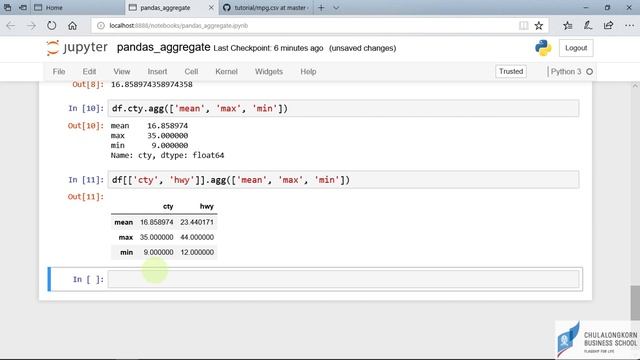The height and width of the screenshot is (360, 640).
Task: Click the mean row label in table
Action: tap(123, 222)
